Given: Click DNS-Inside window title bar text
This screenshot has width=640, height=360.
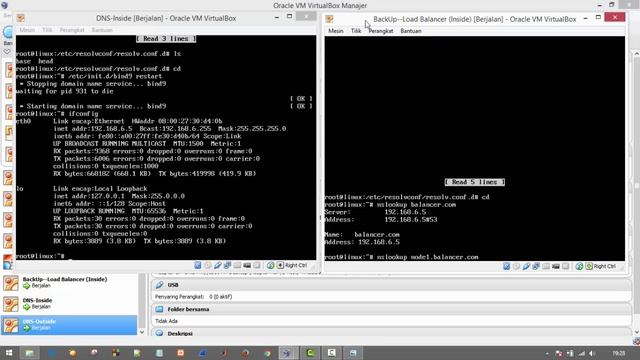Looking at the screenshot, I should coord(166,18).
